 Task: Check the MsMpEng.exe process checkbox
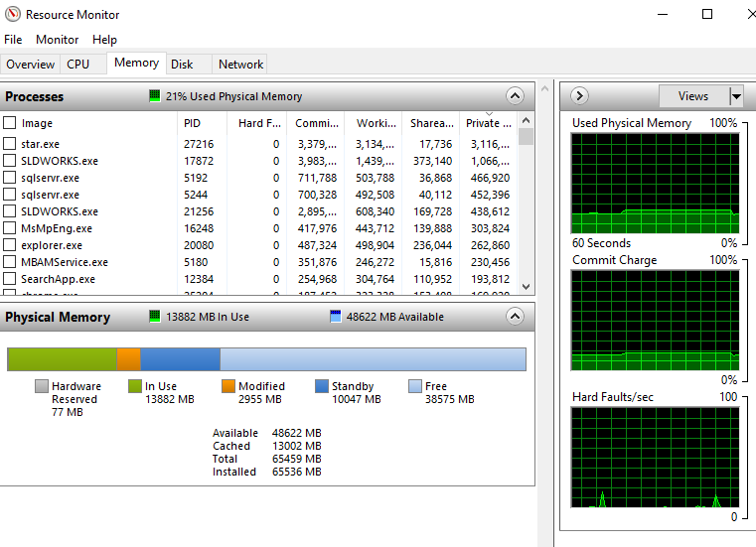click(x=9, y=228)
